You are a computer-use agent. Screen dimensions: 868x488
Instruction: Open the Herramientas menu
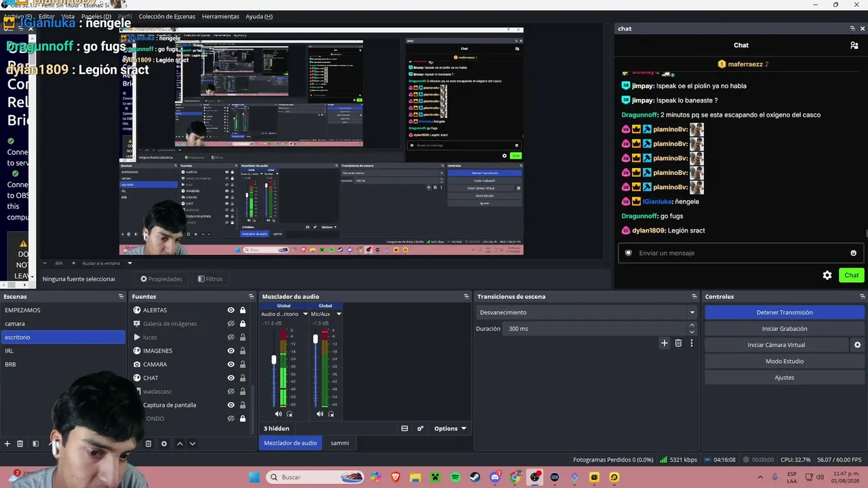pyautogui.click(x=220, y=16)
